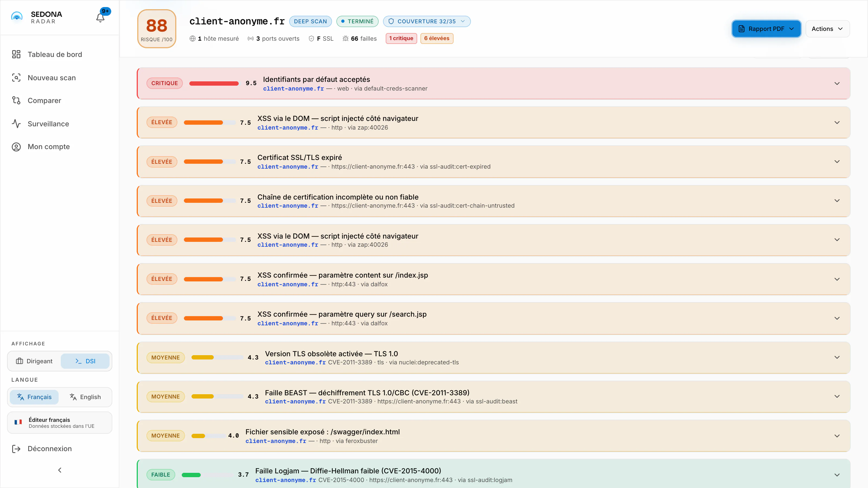Expand Fichier sensible exposé swagger finding

(x=493, y=436)
